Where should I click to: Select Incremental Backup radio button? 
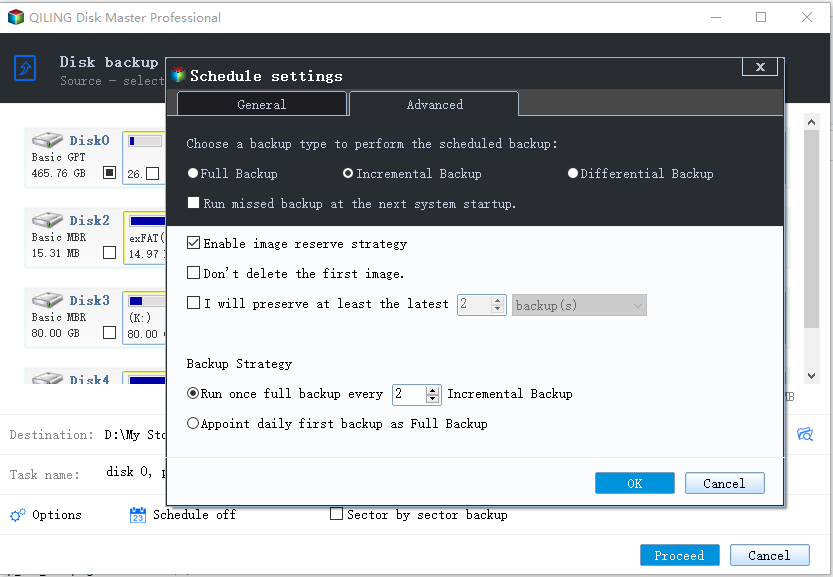[x=347, y=173]
